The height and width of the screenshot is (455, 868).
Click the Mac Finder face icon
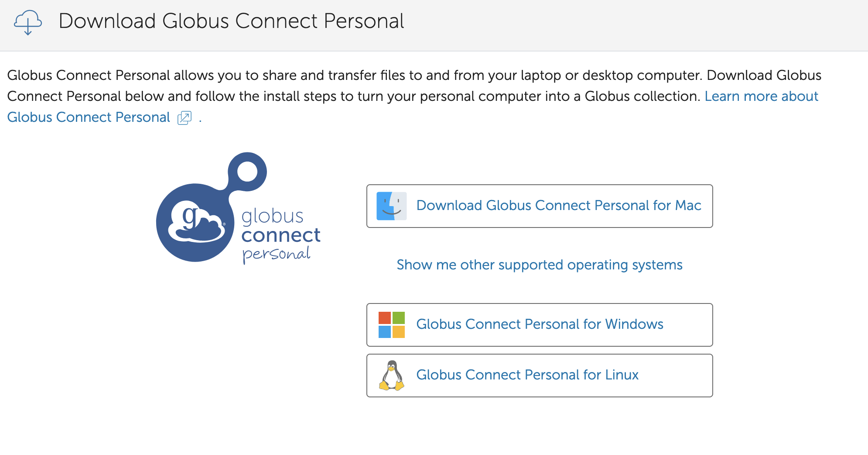[391, 206]
